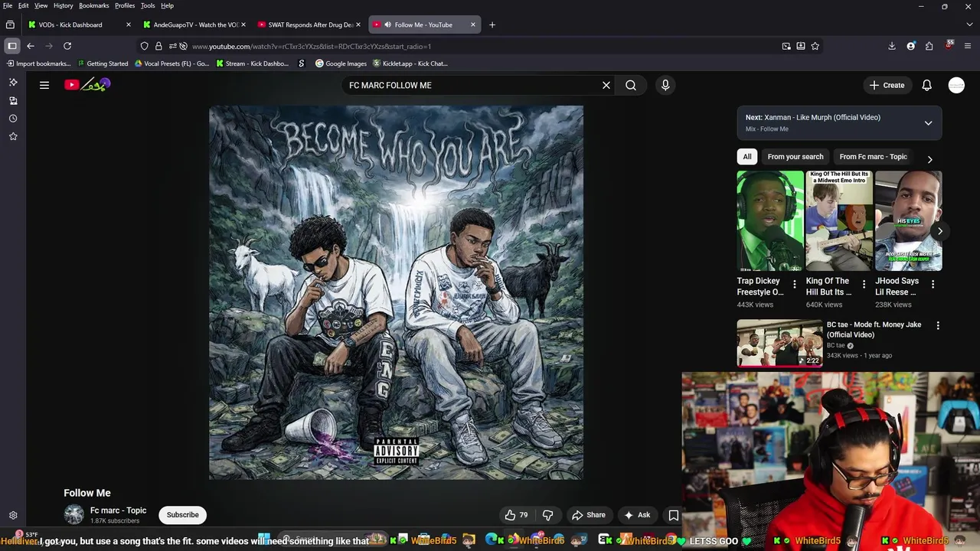
Task: Open the History menu
Action: (63, 5)
